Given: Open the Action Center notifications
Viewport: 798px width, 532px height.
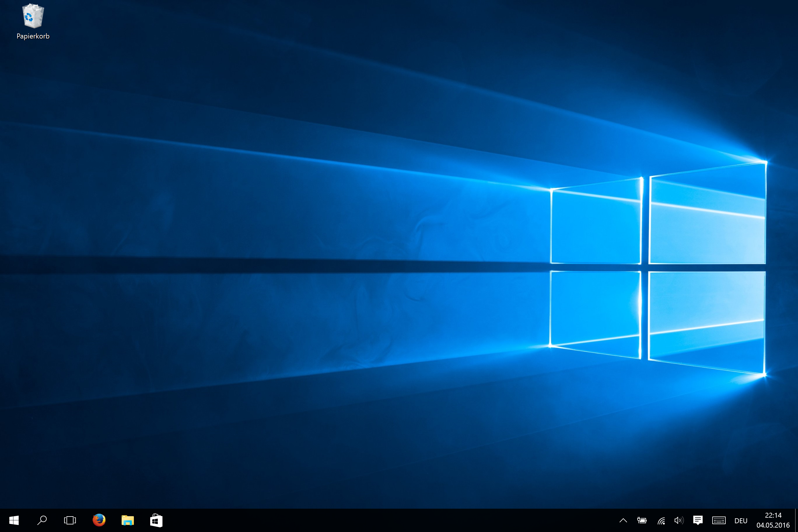Looking at the screenshot, I should click(698, 520).
